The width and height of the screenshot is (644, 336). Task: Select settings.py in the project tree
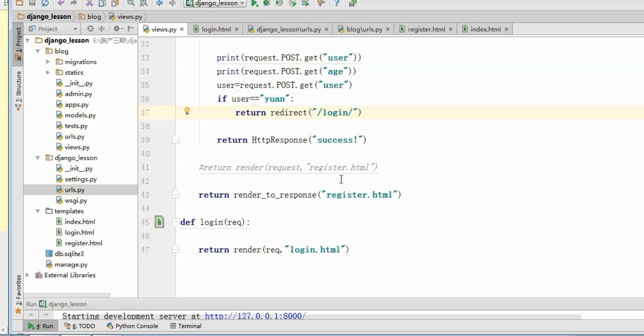[81, 179]
